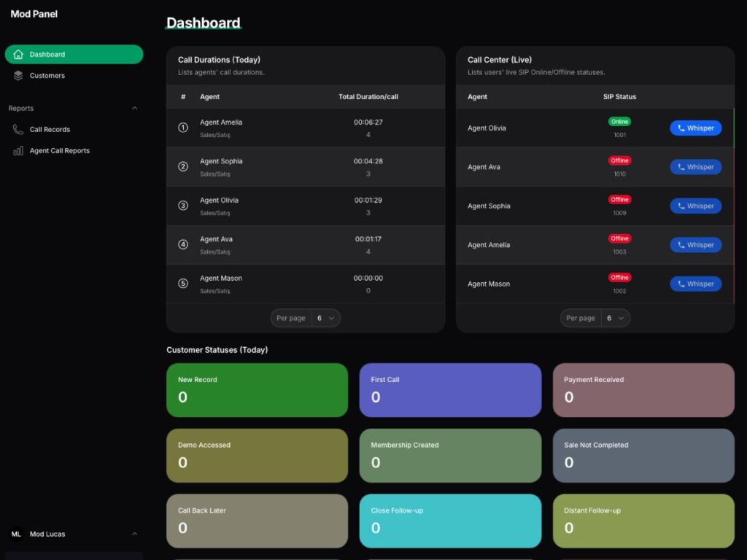Click rank number 2 icon for Agent Sophia
The image size is (747, 560).
tap(183, 167)
